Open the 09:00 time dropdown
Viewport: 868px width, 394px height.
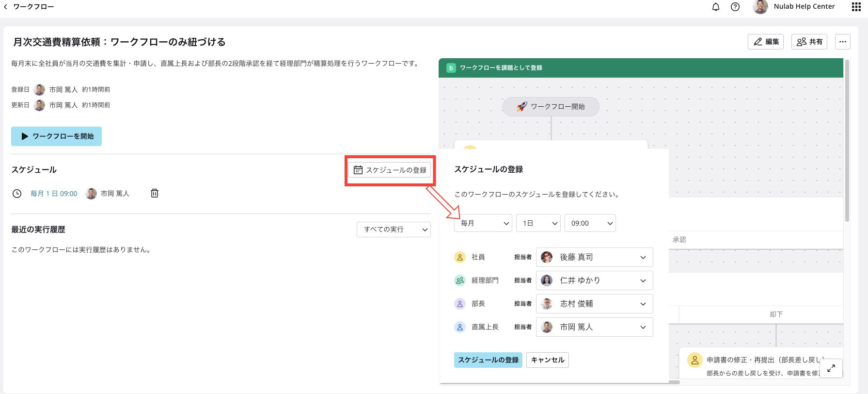pyautogui.click(x=590, y=223)
